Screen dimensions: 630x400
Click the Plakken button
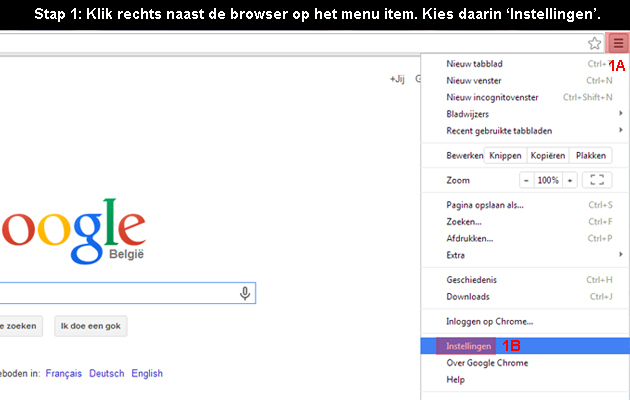click(591, 155)
